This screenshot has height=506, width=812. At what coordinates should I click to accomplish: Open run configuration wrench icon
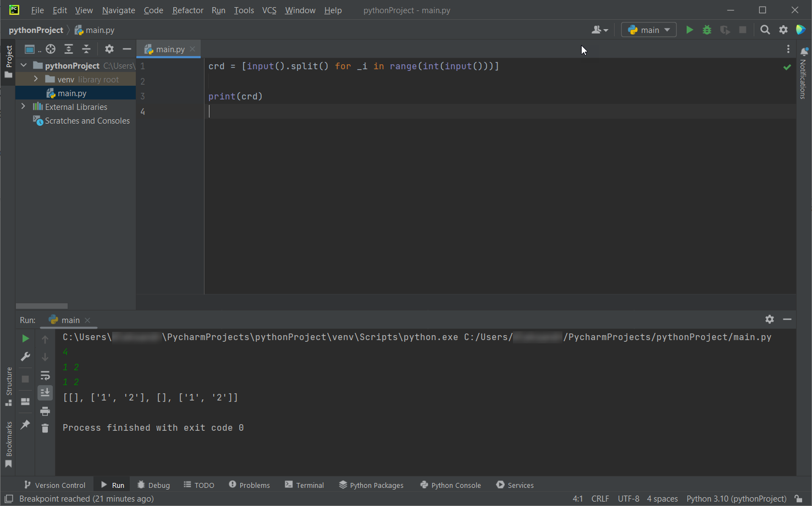(25, 357)
